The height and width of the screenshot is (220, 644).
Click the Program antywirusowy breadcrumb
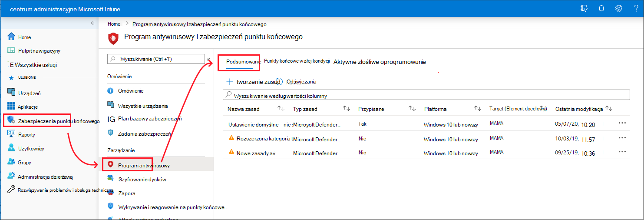pos(199,24)
